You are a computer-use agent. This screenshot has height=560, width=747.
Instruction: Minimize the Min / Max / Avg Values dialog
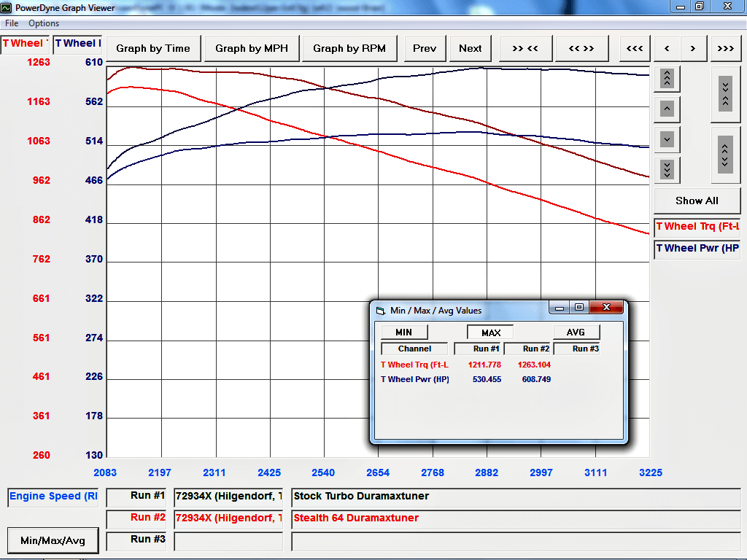560,307
